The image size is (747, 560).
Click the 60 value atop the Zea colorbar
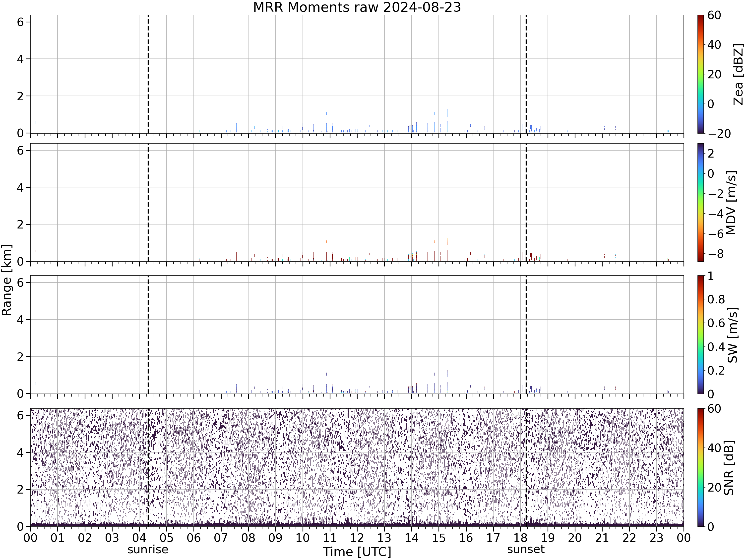click(x=714, y=15)
